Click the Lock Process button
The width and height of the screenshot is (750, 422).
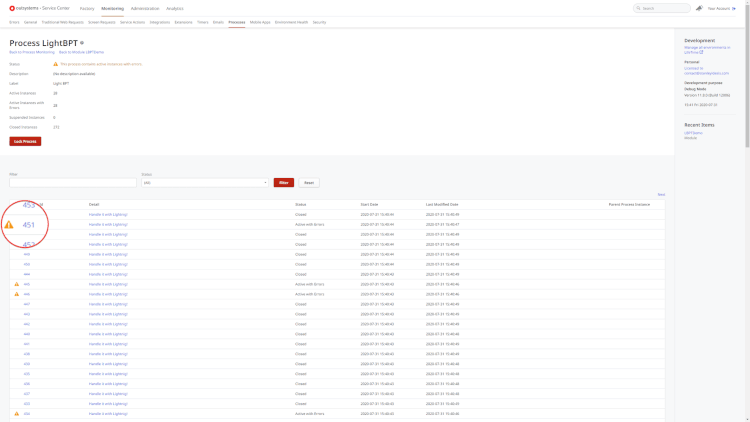(25, 142)
